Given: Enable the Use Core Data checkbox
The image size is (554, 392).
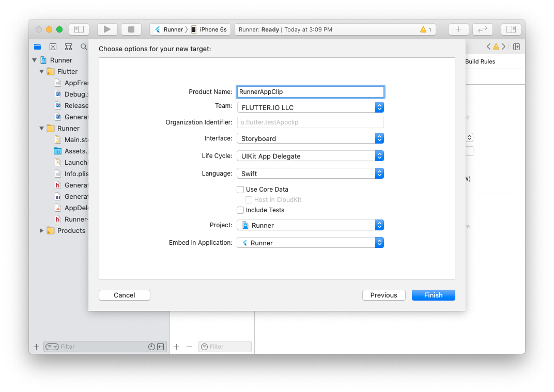Looking at the screenshot, I should pos(240,190).
